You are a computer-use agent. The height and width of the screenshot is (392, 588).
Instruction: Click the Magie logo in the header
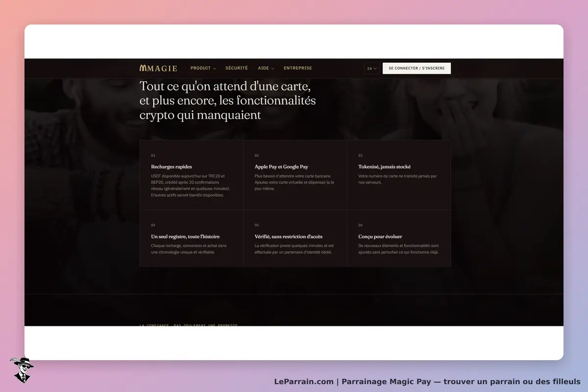click(158, 68)
